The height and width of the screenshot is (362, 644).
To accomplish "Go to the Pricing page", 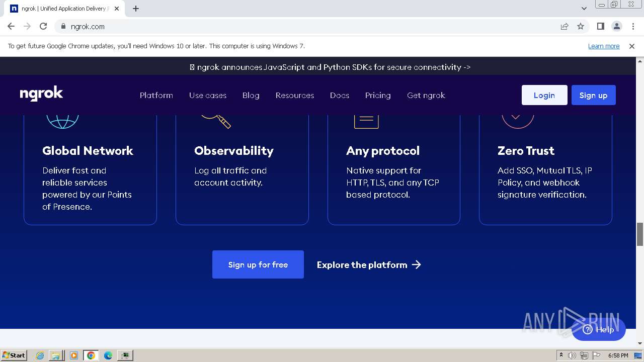I will tap(378, 95).
